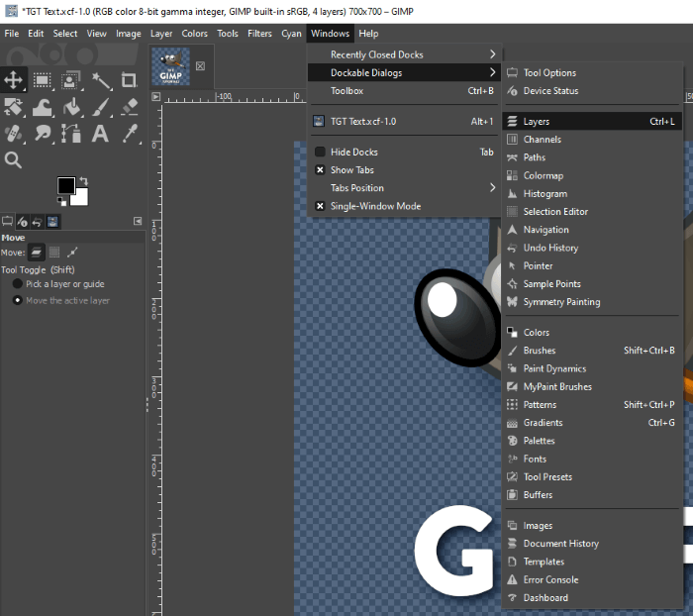Image resolution: width=693 pixels, height=616 pixels.
Task: Switch to Device Status tab in dock
Action: (22, 222)
